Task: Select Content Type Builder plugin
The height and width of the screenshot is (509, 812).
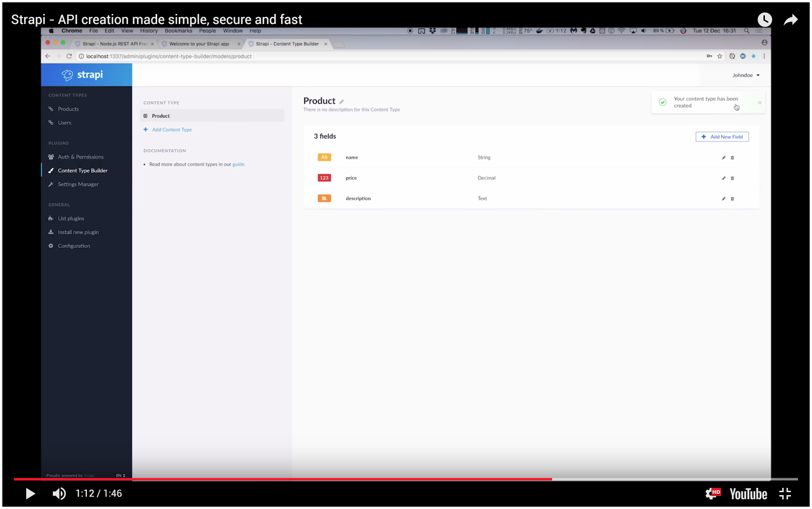Action: click(83, 170)
